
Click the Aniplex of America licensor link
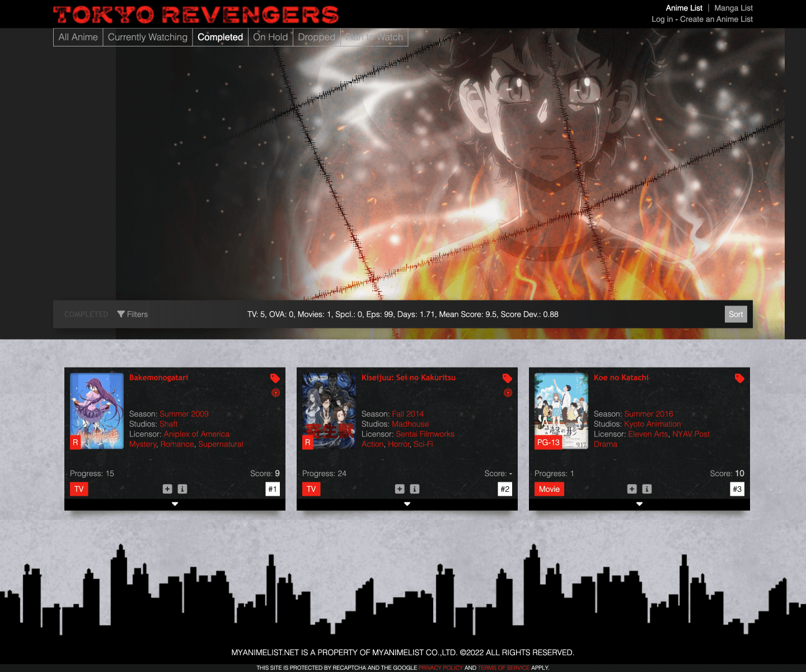pyautogui.click(x=196, y=434)
